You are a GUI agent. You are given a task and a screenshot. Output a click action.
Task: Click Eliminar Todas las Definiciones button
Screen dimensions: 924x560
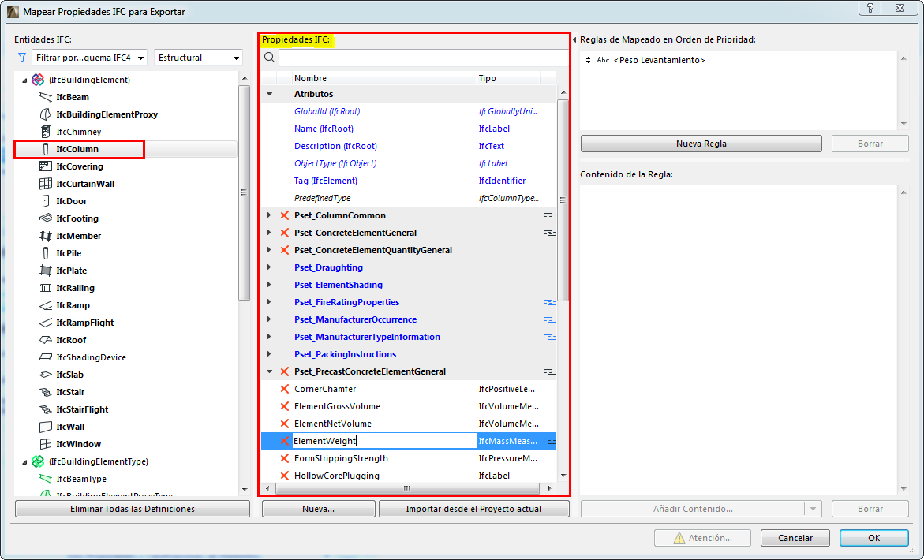coord(133,509)
